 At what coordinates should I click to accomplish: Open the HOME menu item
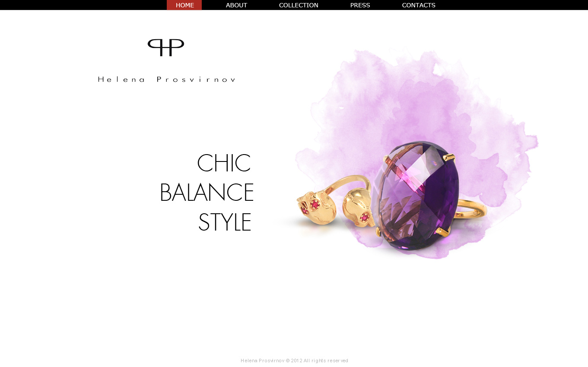click(x=184, y=5)
